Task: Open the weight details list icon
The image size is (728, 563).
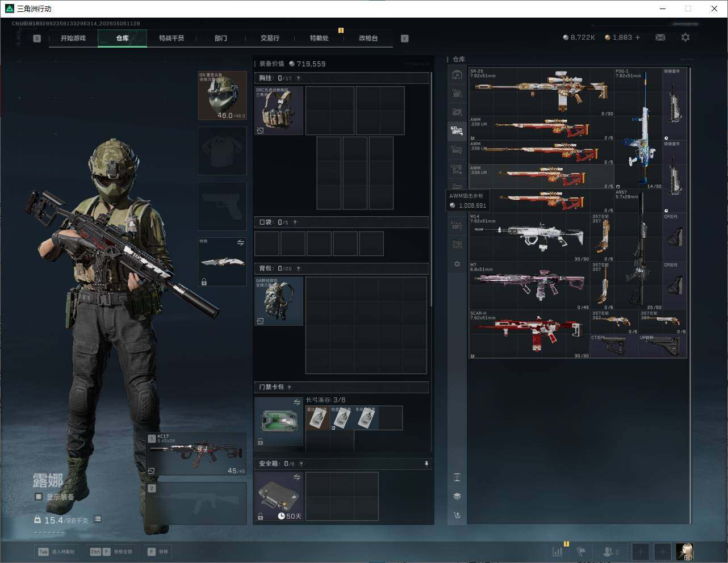Action: [x=98, y=519]
